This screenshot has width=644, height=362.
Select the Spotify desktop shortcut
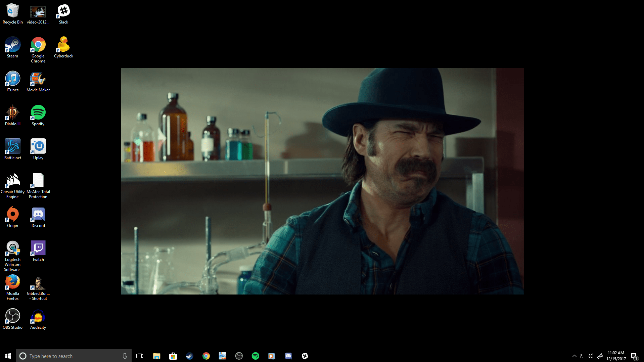tap(38, 116)
